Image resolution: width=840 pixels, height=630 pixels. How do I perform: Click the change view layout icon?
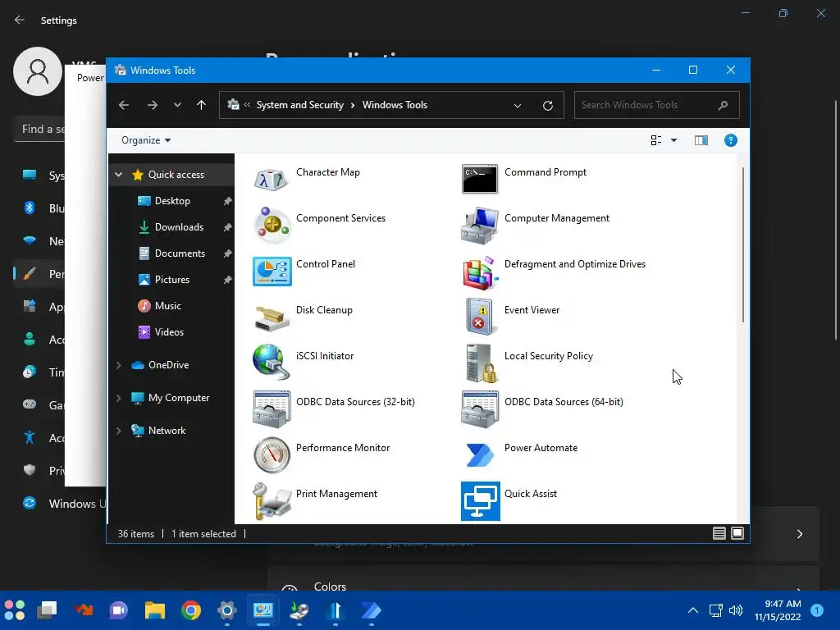(x=655, y=140)
